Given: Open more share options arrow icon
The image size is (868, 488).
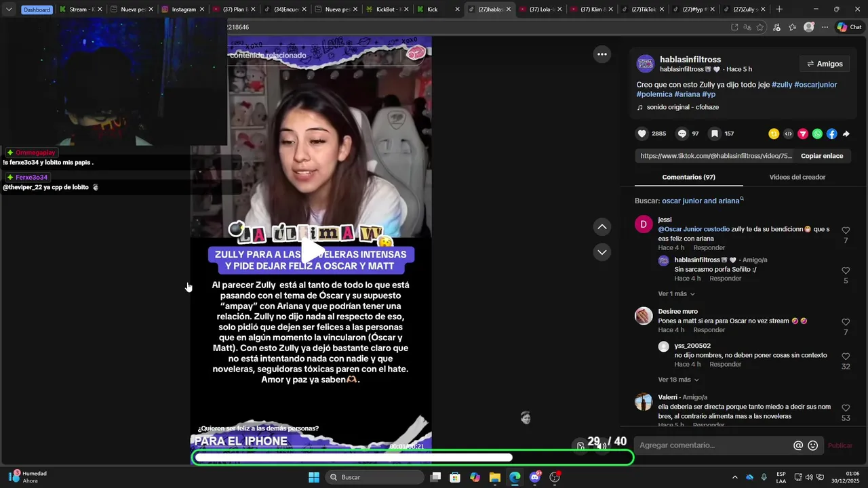Looking at the screenshot, I should point(846,134).
